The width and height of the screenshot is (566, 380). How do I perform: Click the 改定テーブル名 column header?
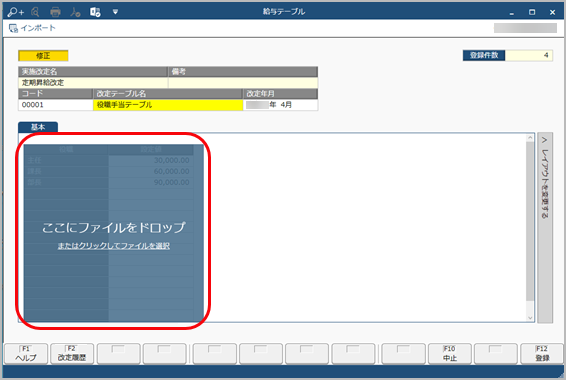click(168, 93)
